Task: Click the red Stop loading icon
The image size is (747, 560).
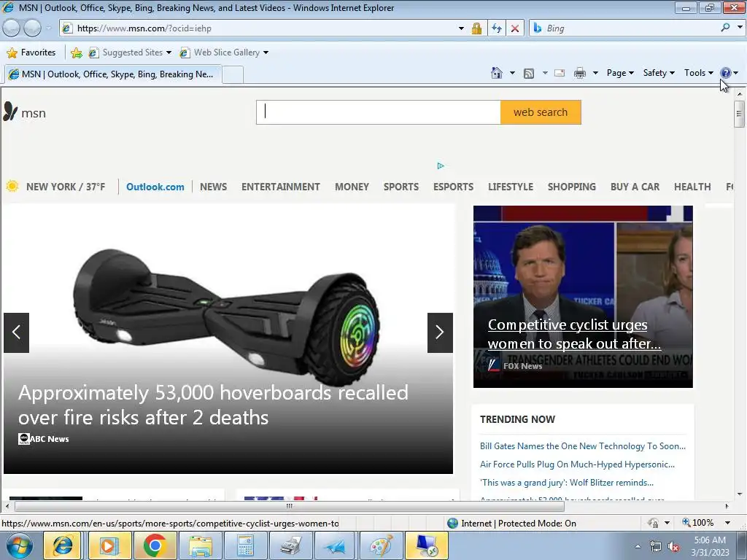Action: click(x=515, y=28)
